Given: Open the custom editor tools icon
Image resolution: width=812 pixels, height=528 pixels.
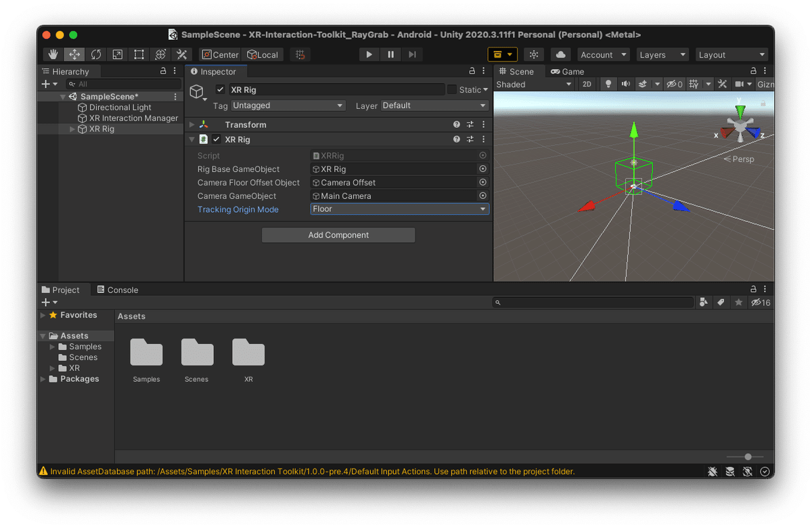Looking at the screenshot, I should (181, 55).
